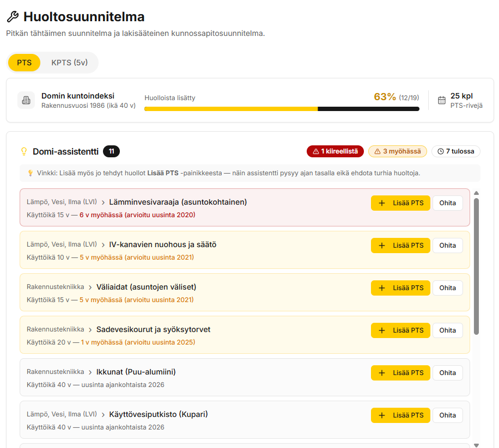Skip the Väliaidat suggestion with Ohita
This screenshot has height=448, width=499.
point(447,288)
